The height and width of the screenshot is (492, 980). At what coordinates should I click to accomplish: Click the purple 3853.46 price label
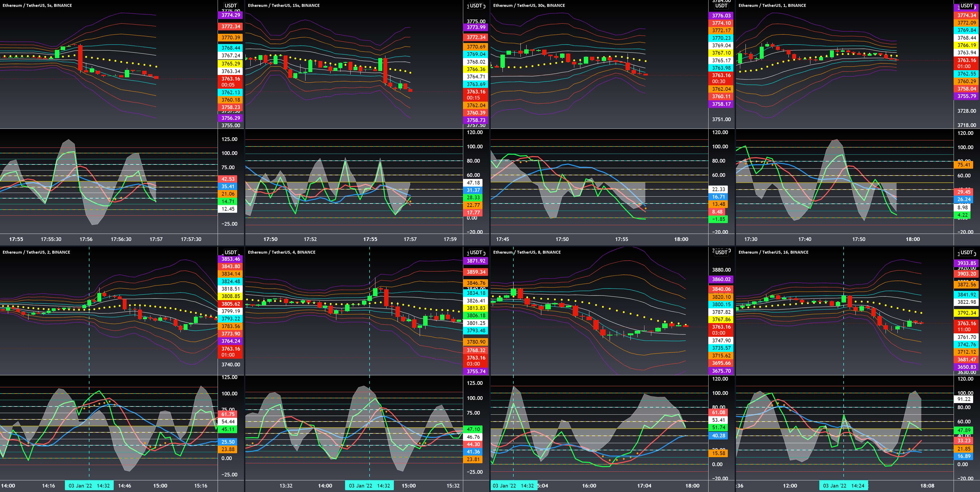coord(231,259)
